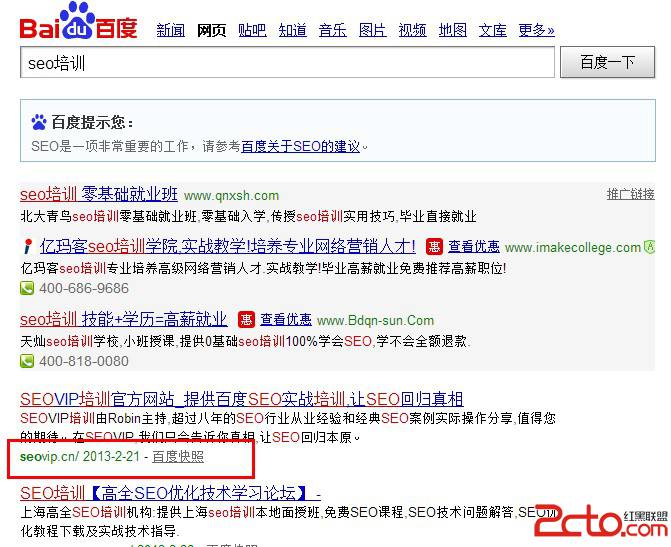The height and width of the screenshot is (547, 671).
Task: Click phone number 400-686-9686
Action: tap(84, 288)
